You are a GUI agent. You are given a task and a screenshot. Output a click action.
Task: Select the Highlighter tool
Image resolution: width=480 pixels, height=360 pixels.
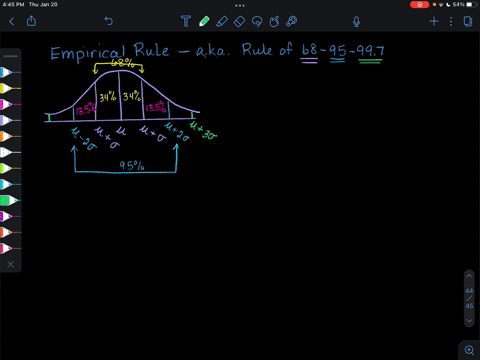tap(222, 21)
